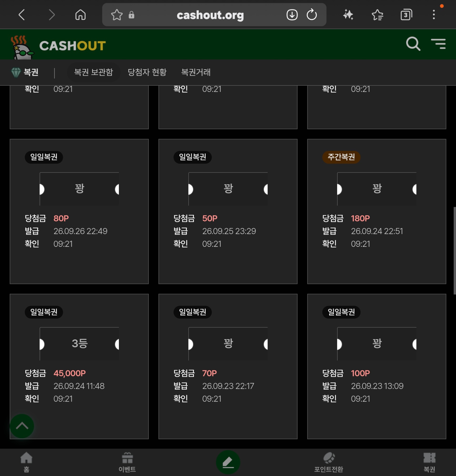Viewport: 456px width, 476px height.
Task: Click the 꽝 ticket issued 26.09.26 22:49
Action: tap(79, 189)
